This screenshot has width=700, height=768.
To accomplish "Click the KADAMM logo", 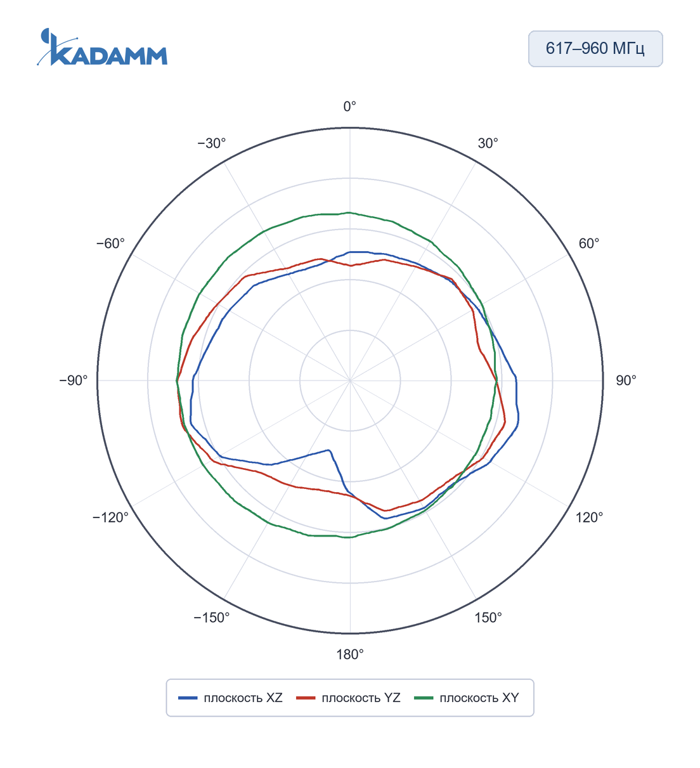I will click(102, 48).
